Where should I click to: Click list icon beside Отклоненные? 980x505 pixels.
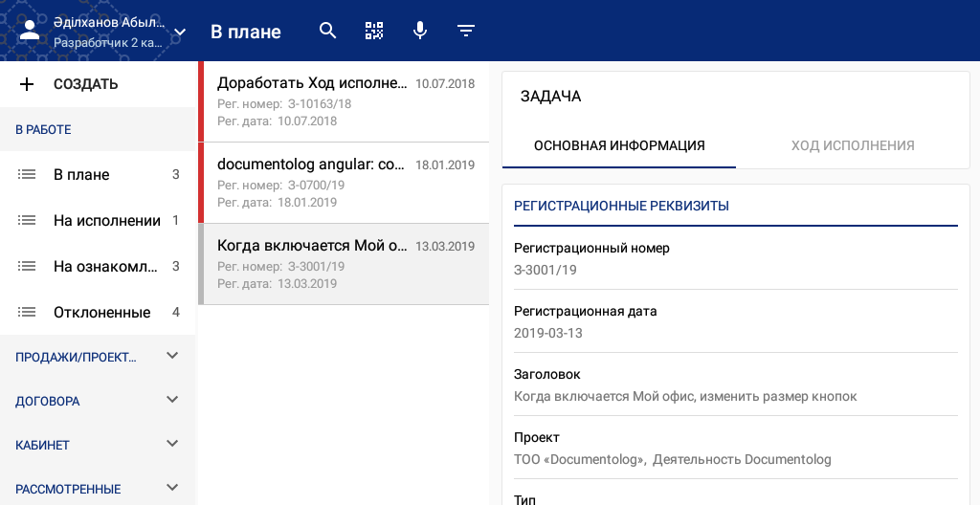coord(27,313)
